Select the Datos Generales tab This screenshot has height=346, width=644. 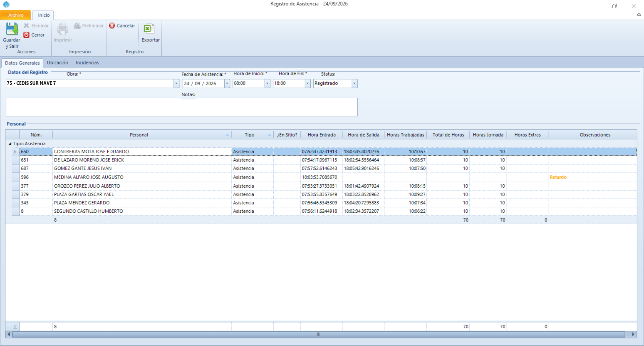[22, 63]
